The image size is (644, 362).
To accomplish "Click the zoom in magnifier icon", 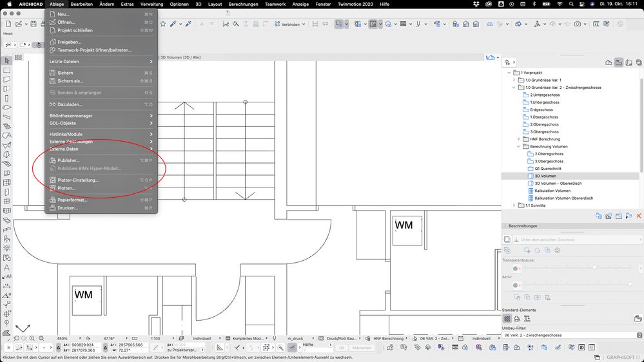I will click(32, 339).
